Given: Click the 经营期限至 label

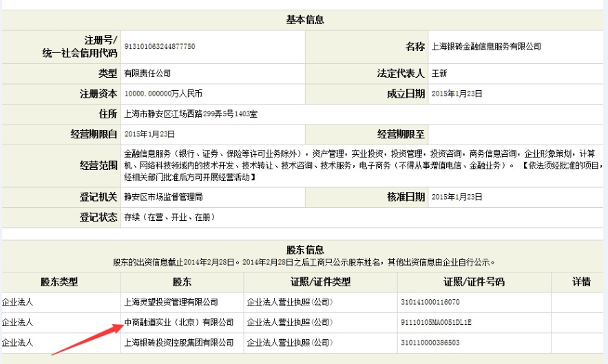Looking at the screenshot, I should (x=401, y=134).
